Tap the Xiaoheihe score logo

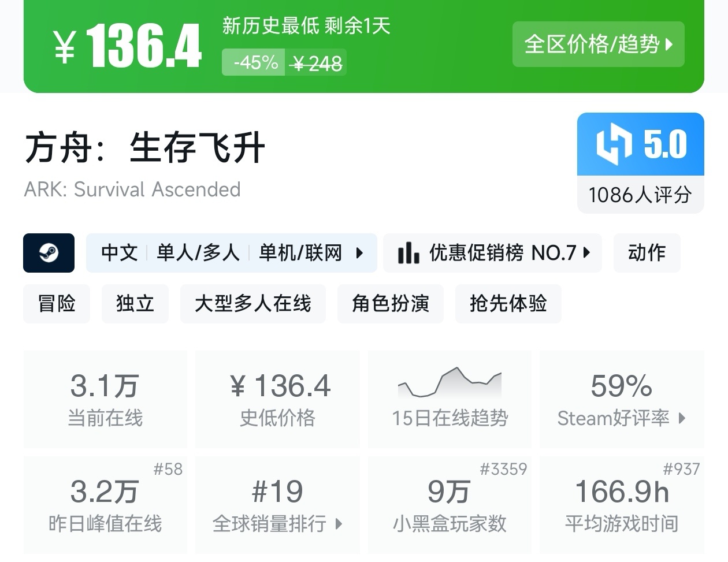[614, 144]
